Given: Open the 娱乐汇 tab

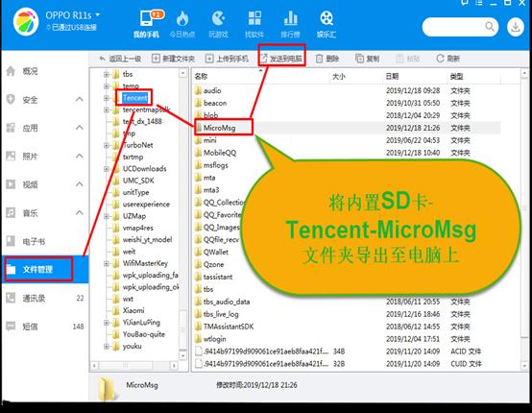Looking at the screenshot, I should tap(326, 24).
